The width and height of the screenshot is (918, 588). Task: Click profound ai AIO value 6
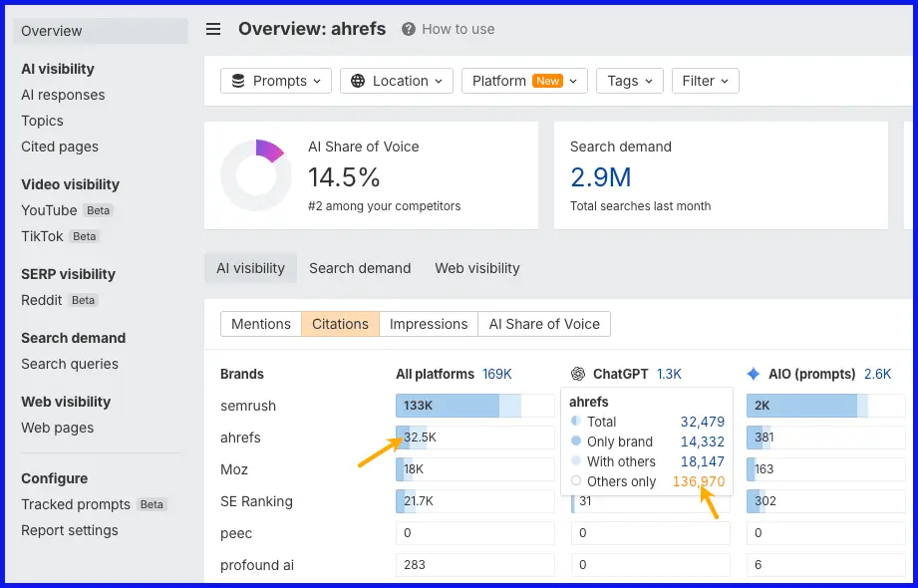[x=825, y=565]
